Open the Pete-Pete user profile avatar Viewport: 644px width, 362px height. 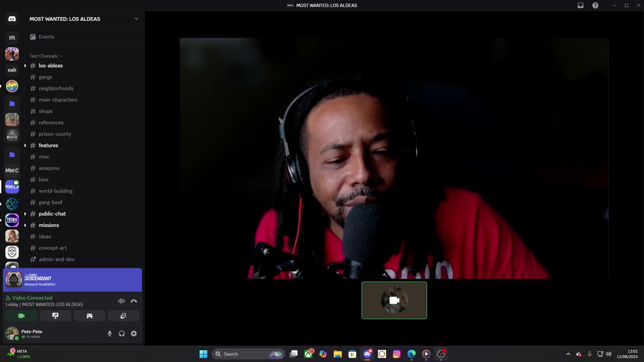click(x=12, y=333)
